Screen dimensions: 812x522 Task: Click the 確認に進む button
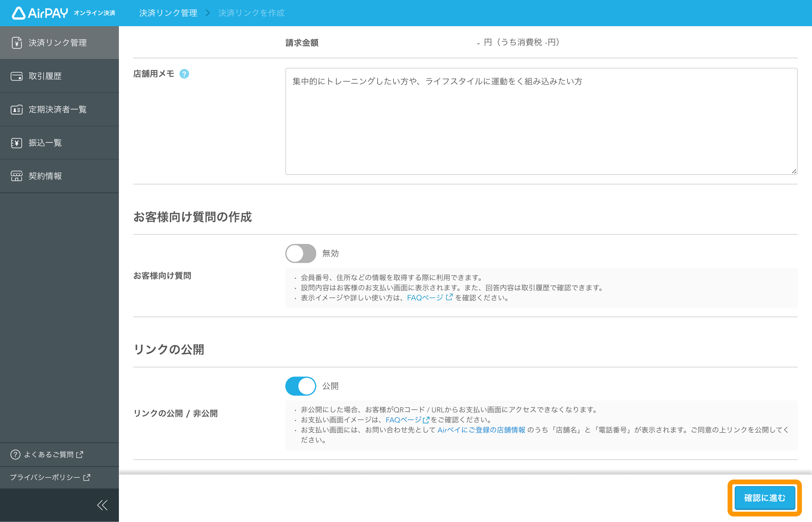[764, 498]
